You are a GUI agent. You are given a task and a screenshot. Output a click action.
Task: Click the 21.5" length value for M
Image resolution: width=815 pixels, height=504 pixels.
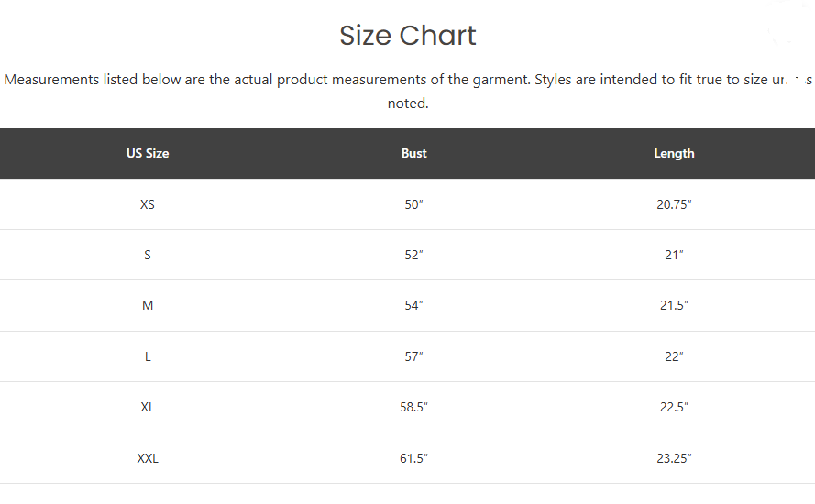pyautogui.click(x=674, y=305)
